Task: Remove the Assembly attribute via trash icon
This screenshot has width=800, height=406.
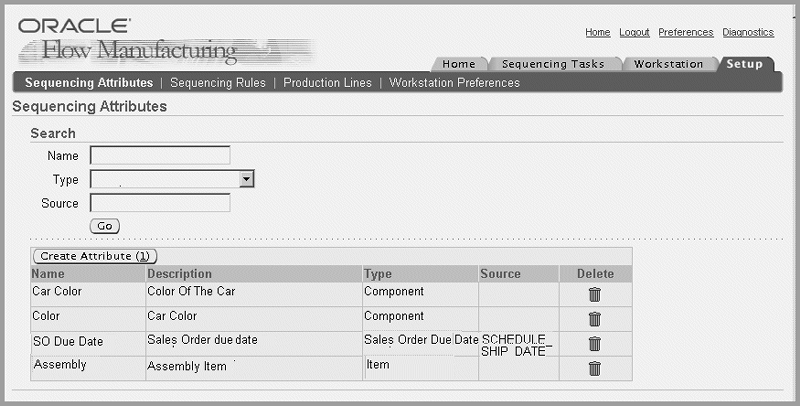Action: (x=594, y=368)
